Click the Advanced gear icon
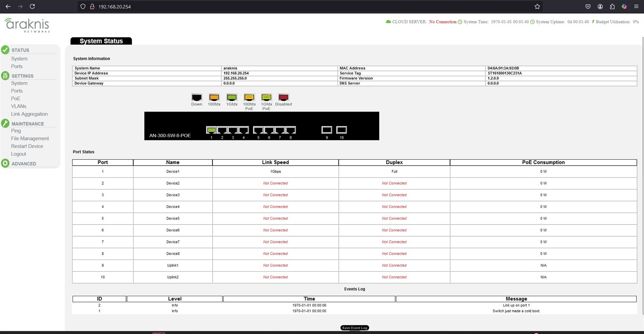This screenshot has width=644, height=334. 5,163
